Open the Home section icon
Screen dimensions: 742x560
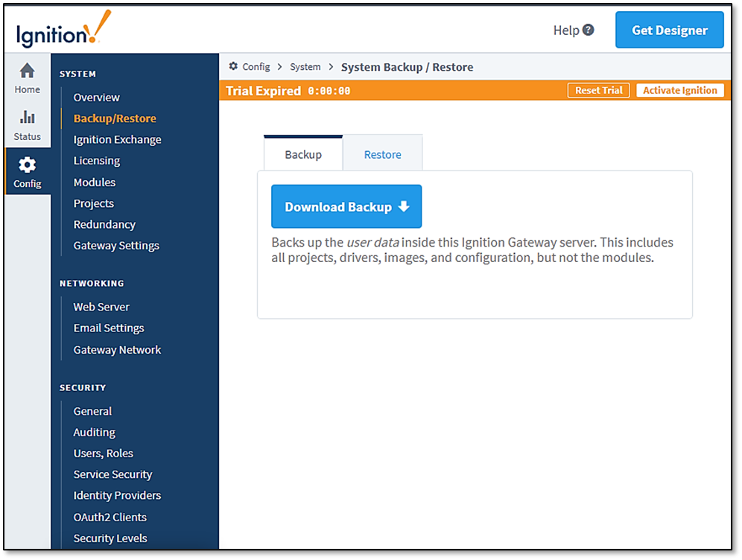(x=27, y=71)
